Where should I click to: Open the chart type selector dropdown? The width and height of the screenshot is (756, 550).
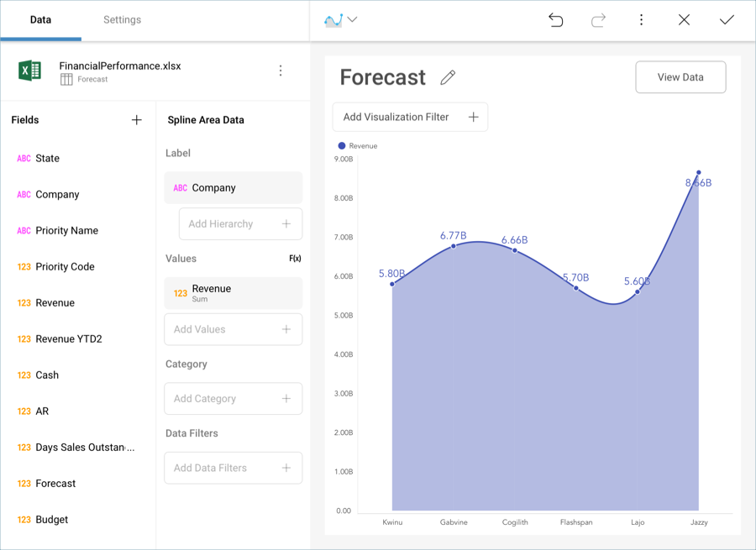tap(340, 20)
